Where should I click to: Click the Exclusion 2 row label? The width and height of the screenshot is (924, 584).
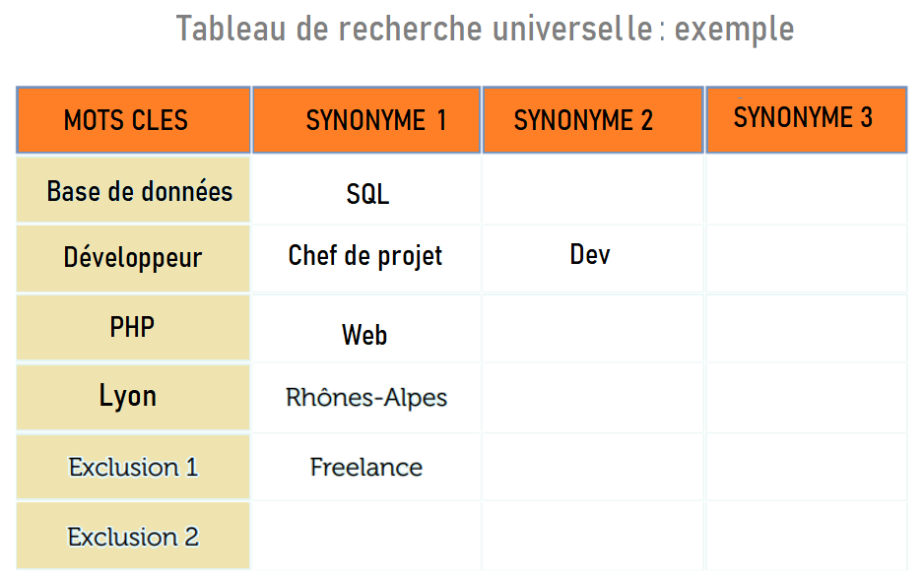pyautogui.click(x=133, y=536)
